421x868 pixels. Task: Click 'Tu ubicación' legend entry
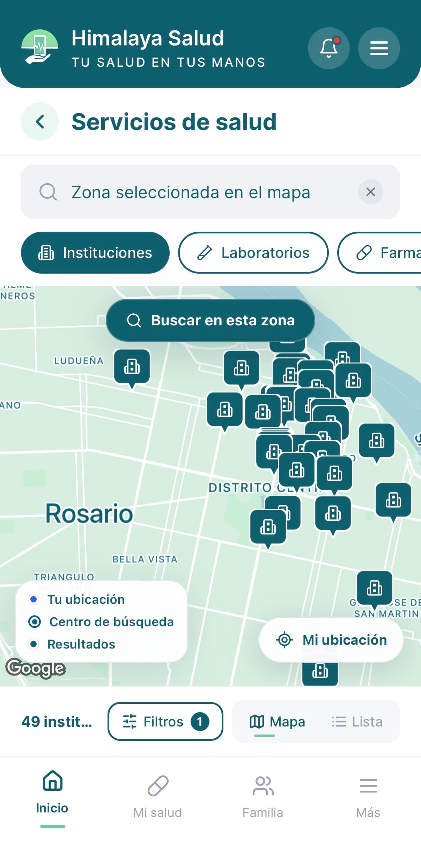coord(77,599)
